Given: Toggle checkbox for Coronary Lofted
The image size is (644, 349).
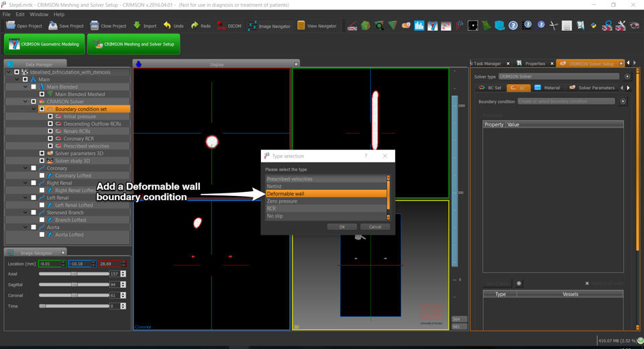Looking at the screenshot, I should [x=42, y=176].
